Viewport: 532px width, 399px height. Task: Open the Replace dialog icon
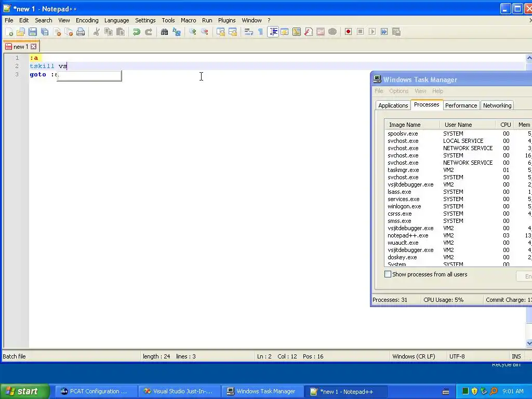pyautogui.click(x=177, y=32)
